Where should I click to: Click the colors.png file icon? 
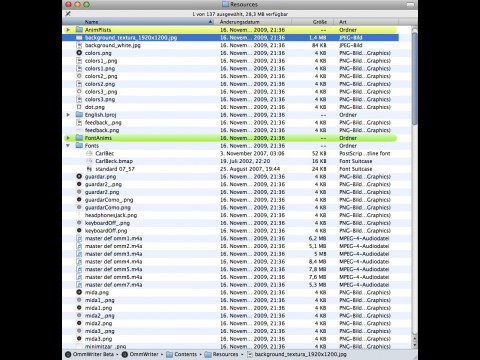pyautogui.click(x=79, y=53)
